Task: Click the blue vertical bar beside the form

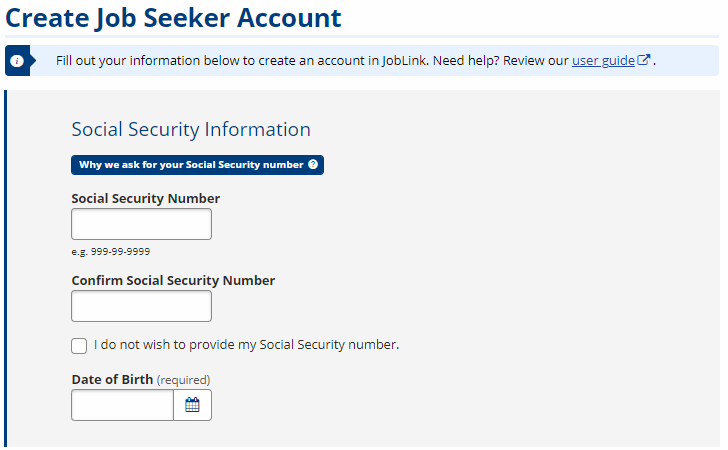Action: pyautogui.click(x=6, y=268)
